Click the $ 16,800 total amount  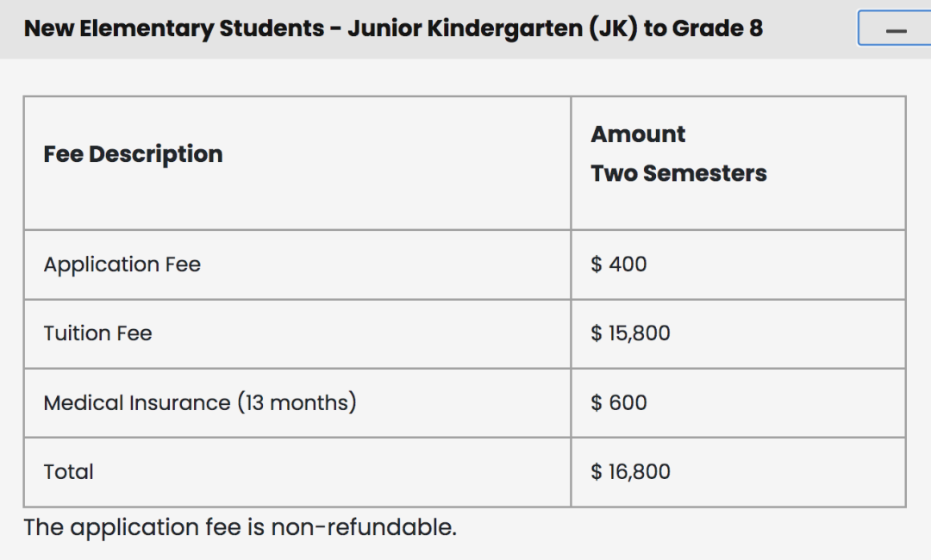click(x=630, y=471)
